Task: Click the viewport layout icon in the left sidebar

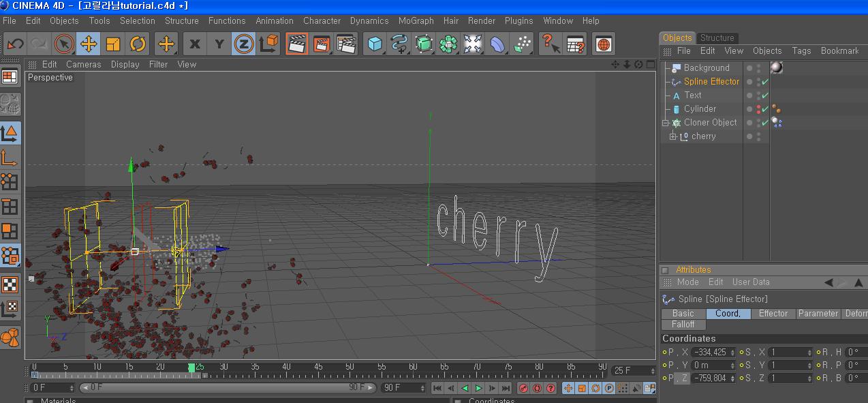Action: pyautogui.click(x=10, y=77)
